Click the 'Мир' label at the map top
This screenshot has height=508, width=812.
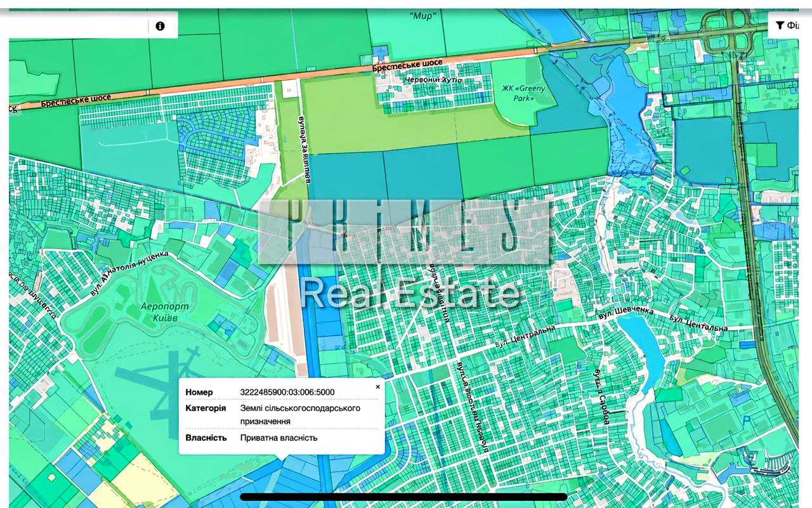(x=423, y=16)
